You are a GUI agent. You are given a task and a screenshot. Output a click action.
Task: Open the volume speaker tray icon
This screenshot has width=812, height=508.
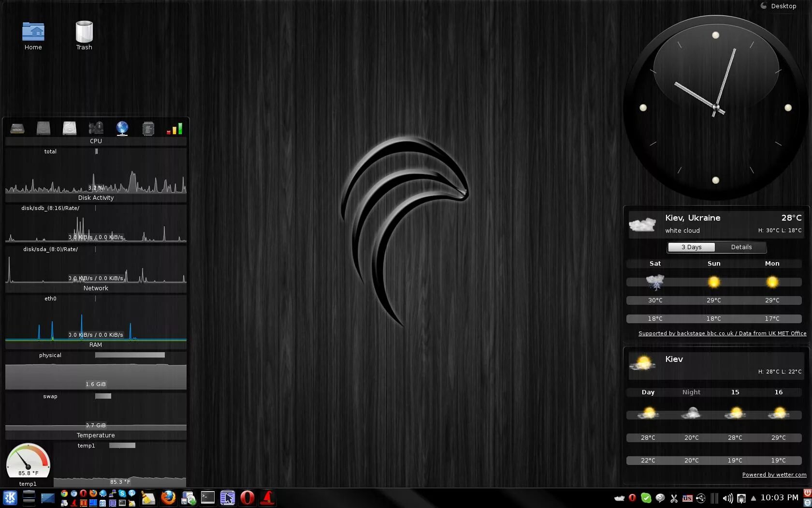coord(728,498)
